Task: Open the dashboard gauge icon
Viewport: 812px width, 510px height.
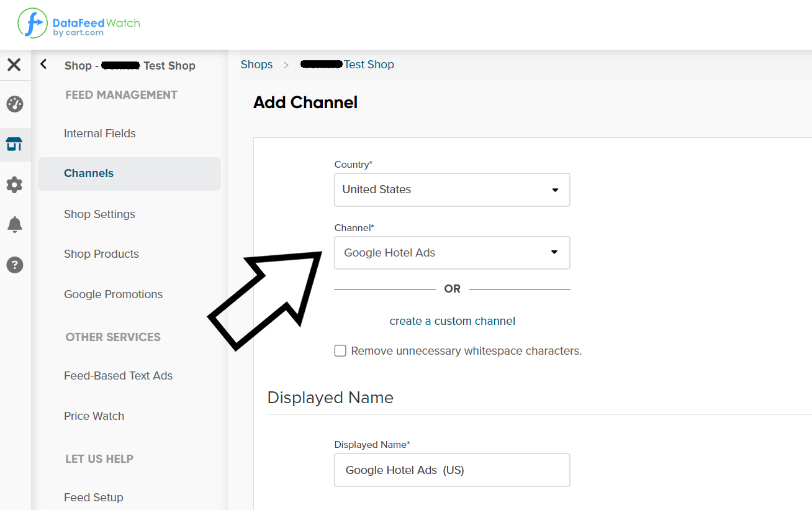Action: (x=15, y=104)
